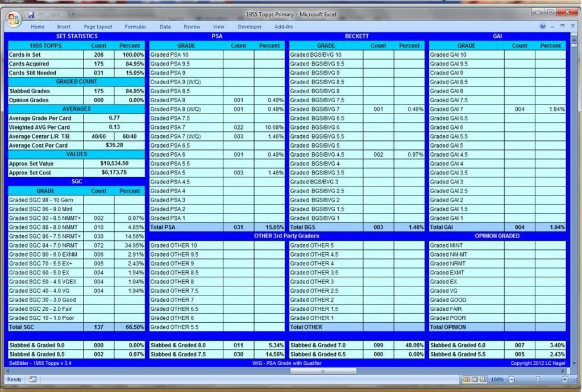Select the 'Average Grade Per Card' cell
Viewport: 582px width, 392px height.
tap(45, 118)
